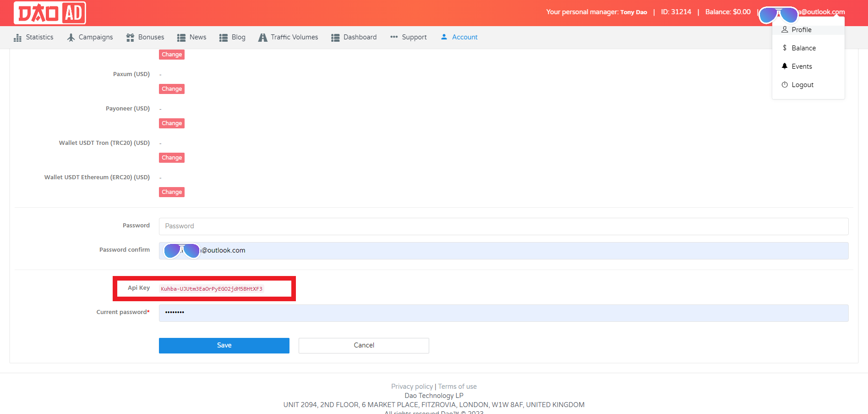Focus the Password input field

(x=503, y=226)
